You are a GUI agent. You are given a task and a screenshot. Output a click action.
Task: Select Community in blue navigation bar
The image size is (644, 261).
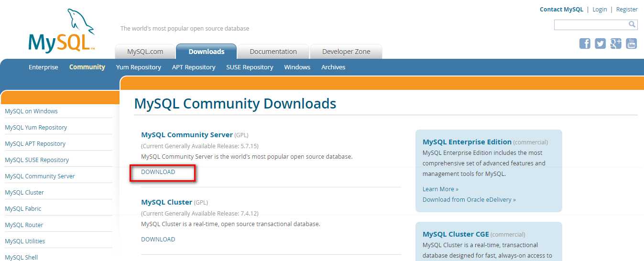click(x=87, y=67)
